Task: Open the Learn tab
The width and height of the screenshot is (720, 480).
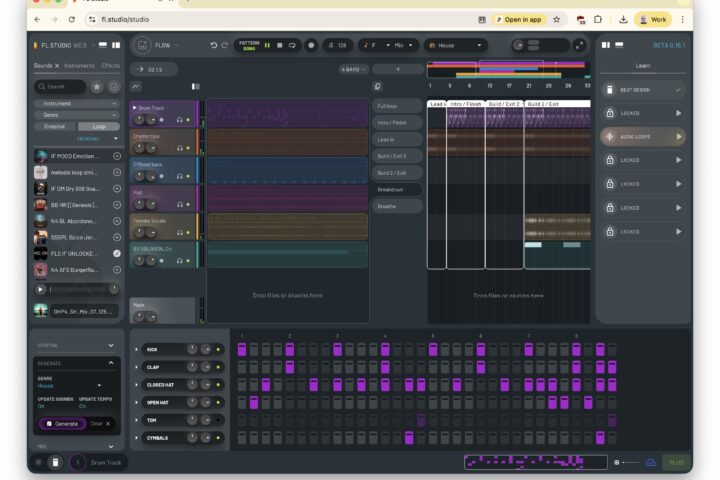Action: click(642, 66)
